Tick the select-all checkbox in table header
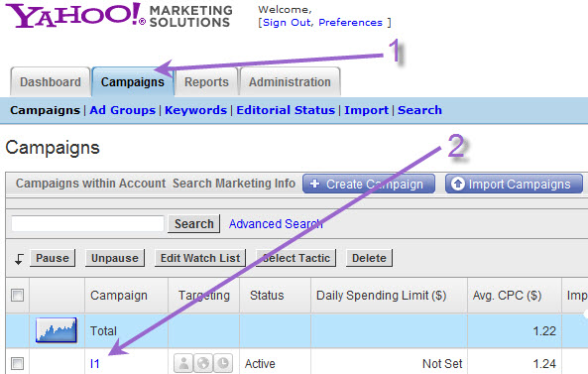The height and width of the screenshot is (374, 588). [17, 296]
